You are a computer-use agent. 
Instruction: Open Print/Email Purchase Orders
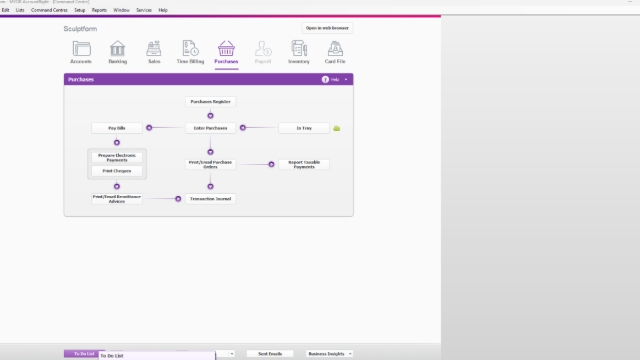[211, 164]
